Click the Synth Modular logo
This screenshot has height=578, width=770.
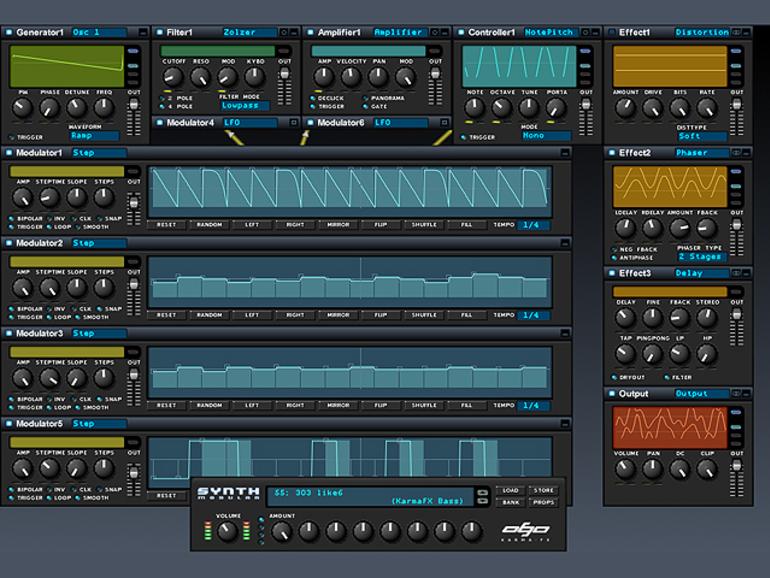[228, 494]
